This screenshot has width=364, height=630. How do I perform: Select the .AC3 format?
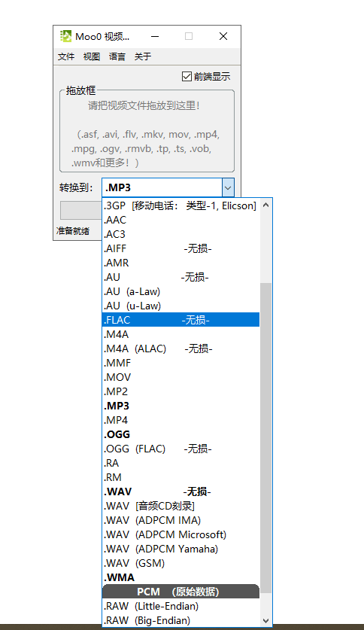(x=181, y=234)
